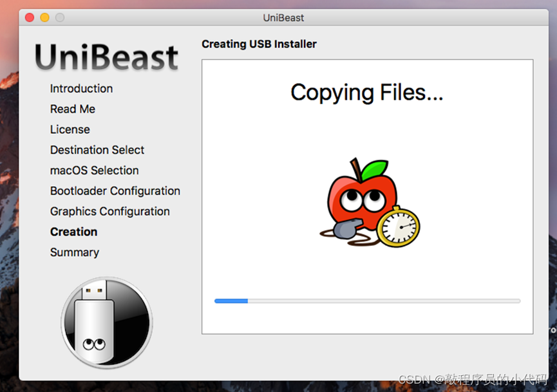Screen dimensions: 557x392
Task: Click the UniBeast logo text
Action: point(106,57)
